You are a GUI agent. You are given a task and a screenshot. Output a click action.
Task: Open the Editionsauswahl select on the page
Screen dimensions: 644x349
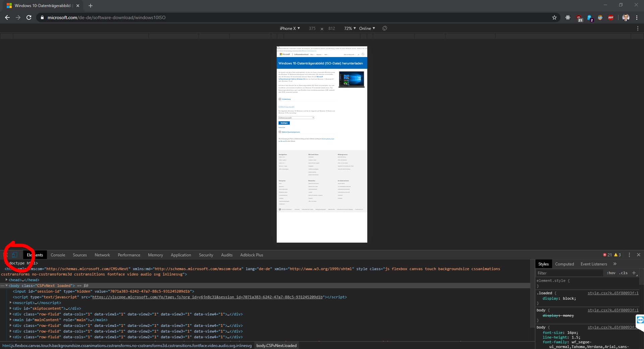pos(296,118)
